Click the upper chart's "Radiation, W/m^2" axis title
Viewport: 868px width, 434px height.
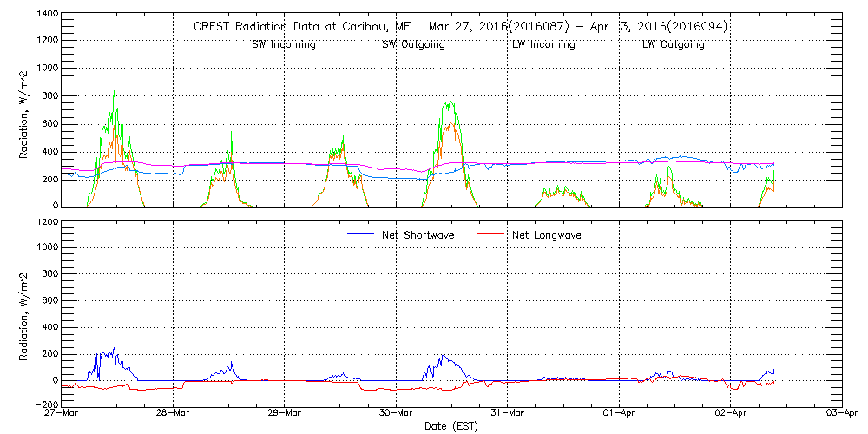24,111
